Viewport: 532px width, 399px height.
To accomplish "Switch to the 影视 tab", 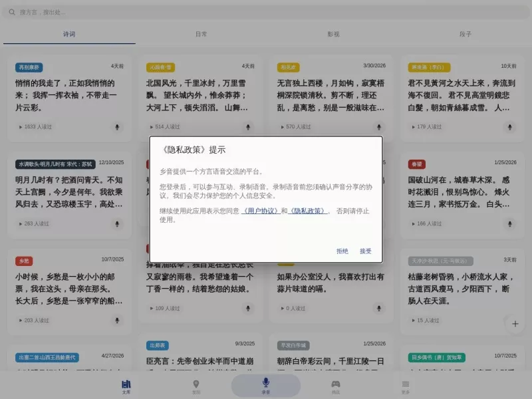I will click(333, 34).
